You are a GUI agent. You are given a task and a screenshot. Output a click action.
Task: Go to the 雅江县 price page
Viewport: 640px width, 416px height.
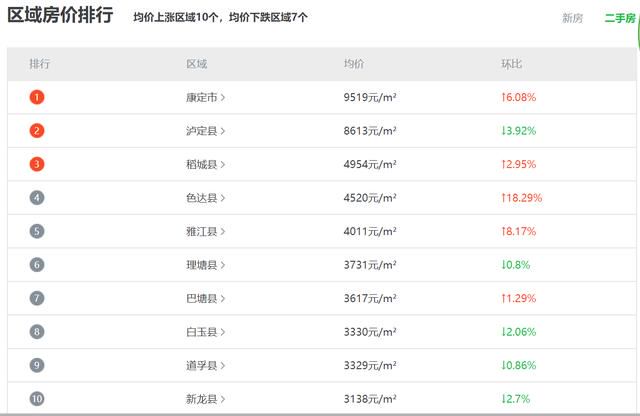tap(205, 231)
